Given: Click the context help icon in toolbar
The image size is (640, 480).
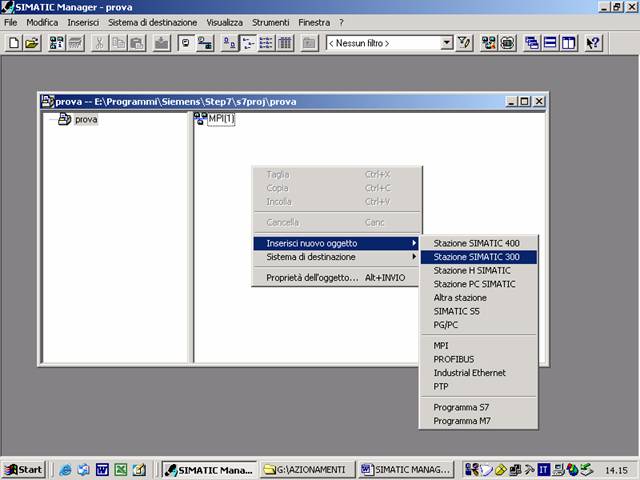Looking at the screenshot, I should 593,43.
